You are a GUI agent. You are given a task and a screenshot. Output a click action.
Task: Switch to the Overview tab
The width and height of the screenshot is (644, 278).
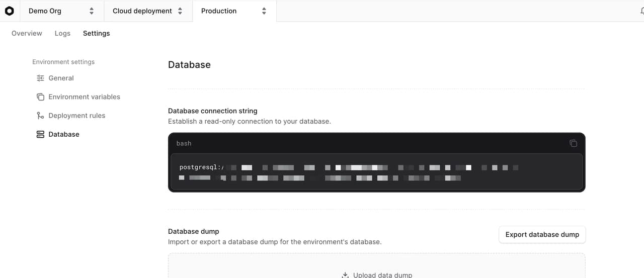click(27, 33)
